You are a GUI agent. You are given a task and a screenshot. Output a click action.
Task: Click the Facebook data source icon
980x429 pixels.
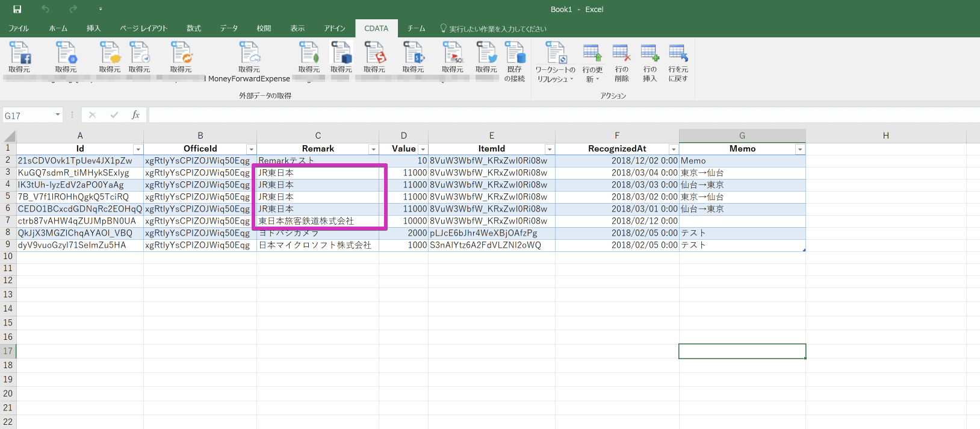click(19, 54)
